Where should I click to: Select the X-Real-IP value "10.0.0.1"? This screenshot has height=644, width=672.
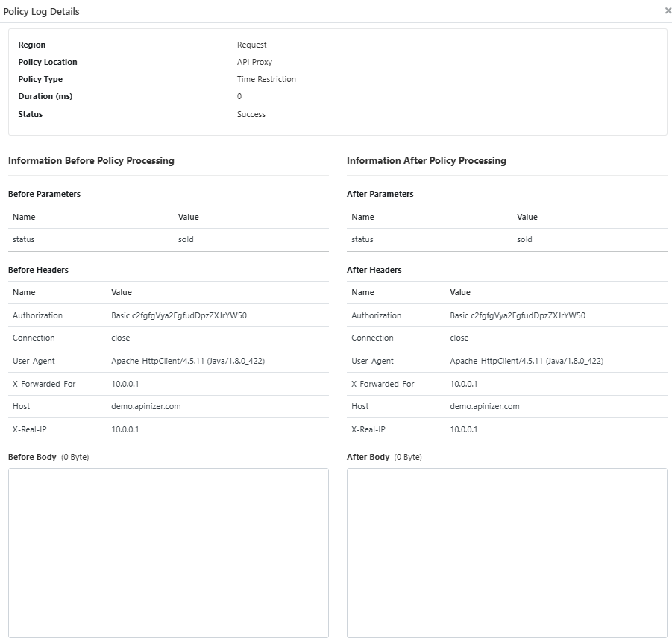tap(466, 429)
